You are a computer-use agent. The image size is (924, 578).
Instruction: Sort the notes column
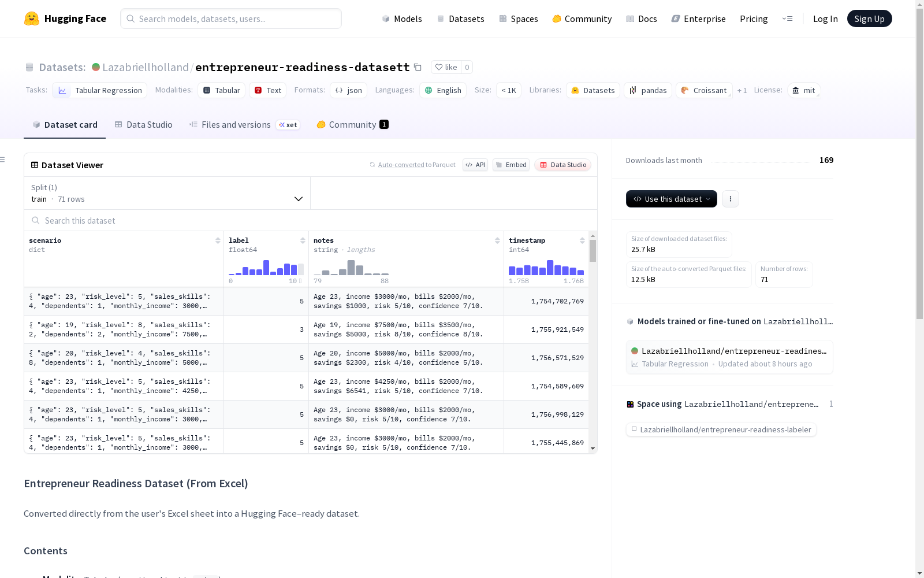coord(497,240)
